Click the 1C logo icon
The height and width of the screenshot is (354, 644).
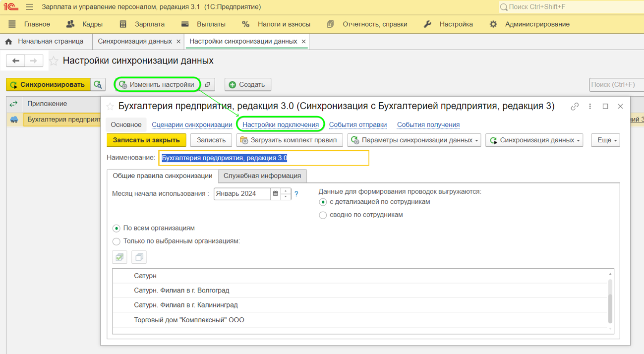click(10, 7)
